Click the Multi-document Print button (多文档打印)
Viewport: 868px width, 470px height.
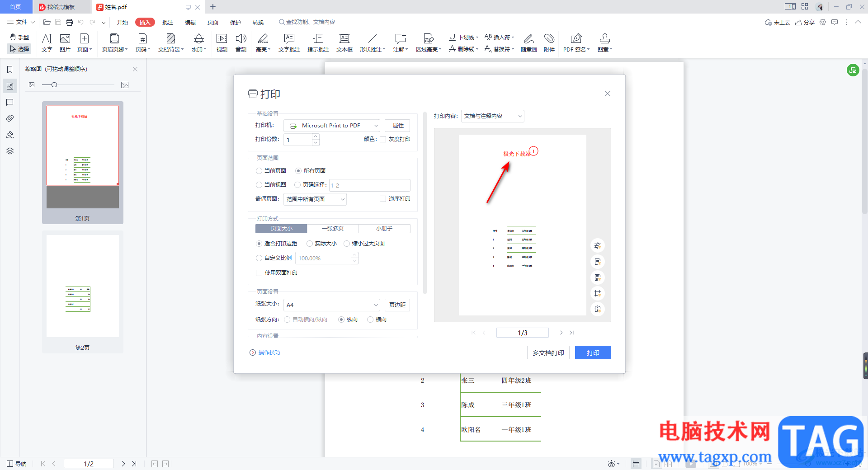(x=548, y=353)
